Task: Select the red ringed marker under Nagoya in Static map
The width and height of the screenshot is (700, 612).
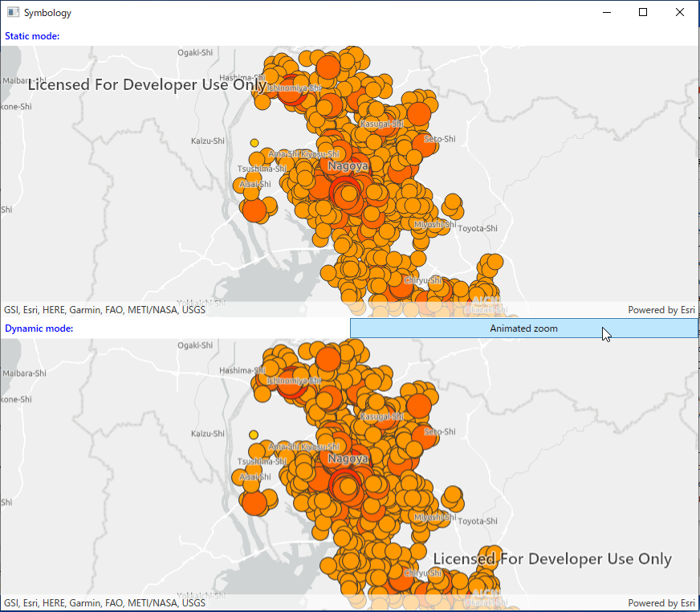Action: (x=347, y=193)
